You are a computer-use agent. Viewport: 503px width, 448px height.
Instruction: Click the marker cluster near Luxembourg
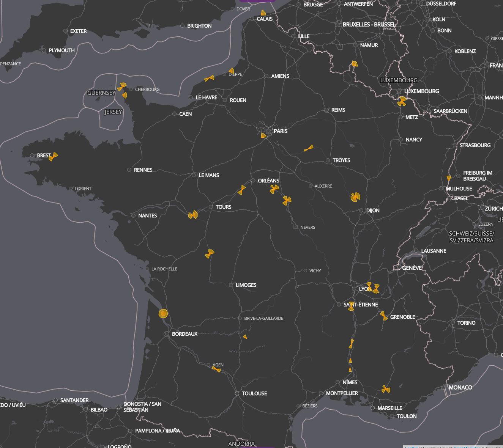point(401,102)
